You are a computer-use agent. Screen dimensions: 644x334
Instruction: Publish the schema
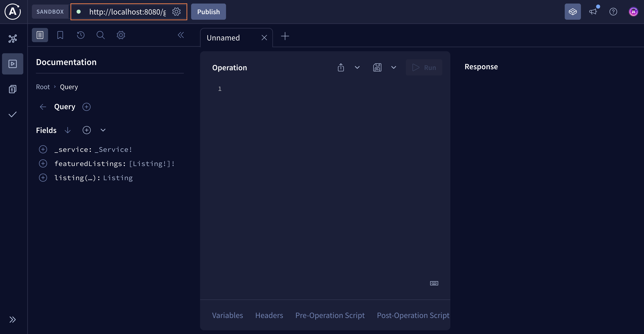coord(208,11)
